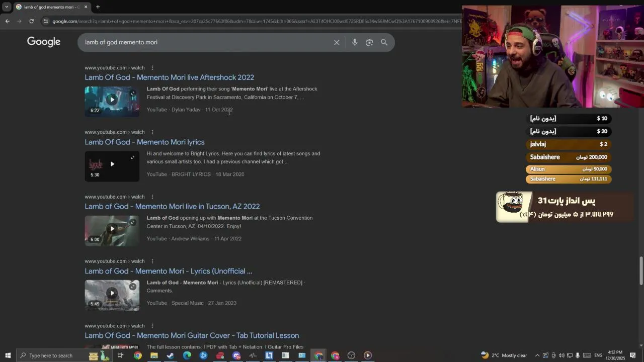This screenshot has height=362, width=644.
Task: Open 'Memento Mori live Aftershock 2022' result link
Action: 169,77
